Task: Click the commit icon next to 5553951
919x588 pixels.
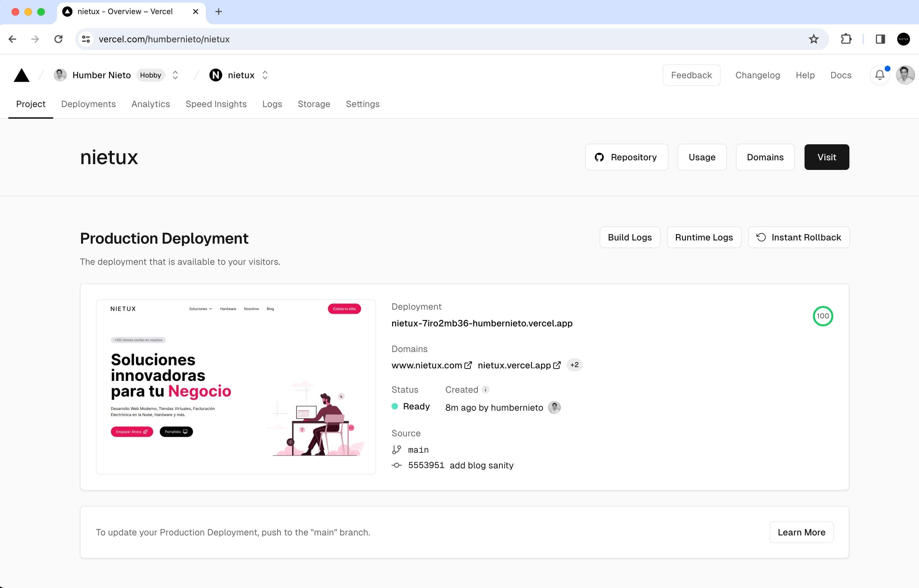Action: point(397,466)
